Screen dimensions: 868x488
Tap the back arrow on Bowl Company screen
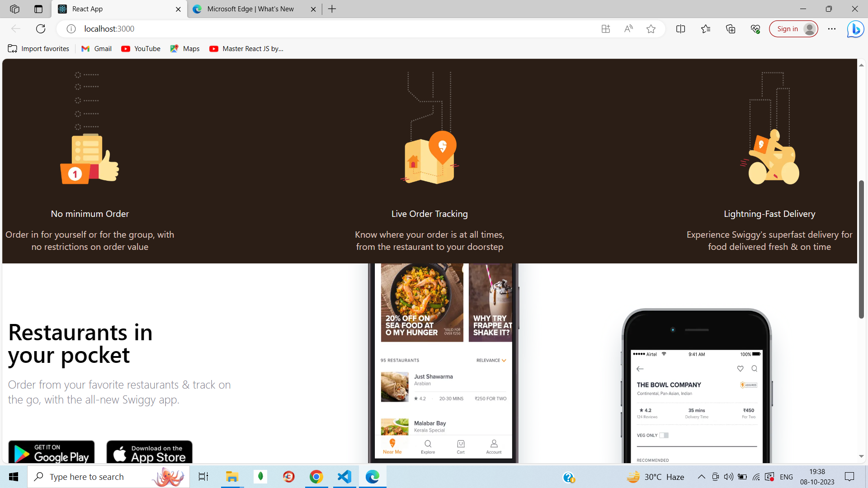[640, 369]
